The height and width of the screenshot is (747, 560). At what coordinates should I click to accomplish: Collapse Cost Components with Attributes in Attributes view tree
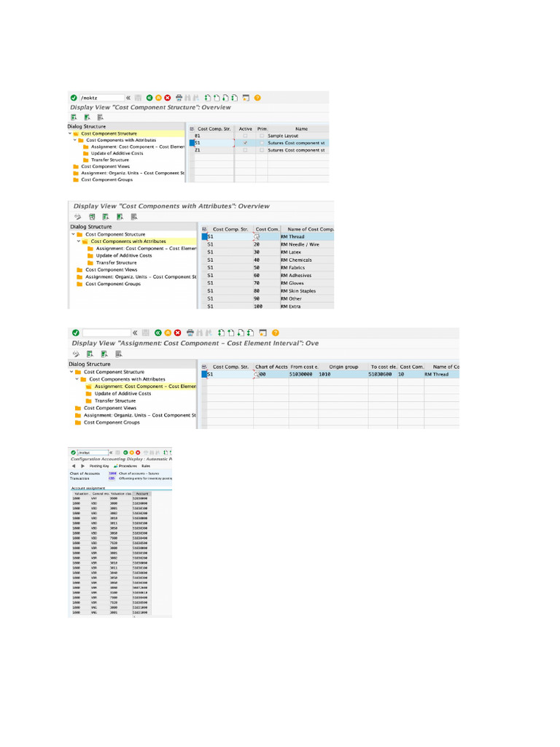click(79, 241)
